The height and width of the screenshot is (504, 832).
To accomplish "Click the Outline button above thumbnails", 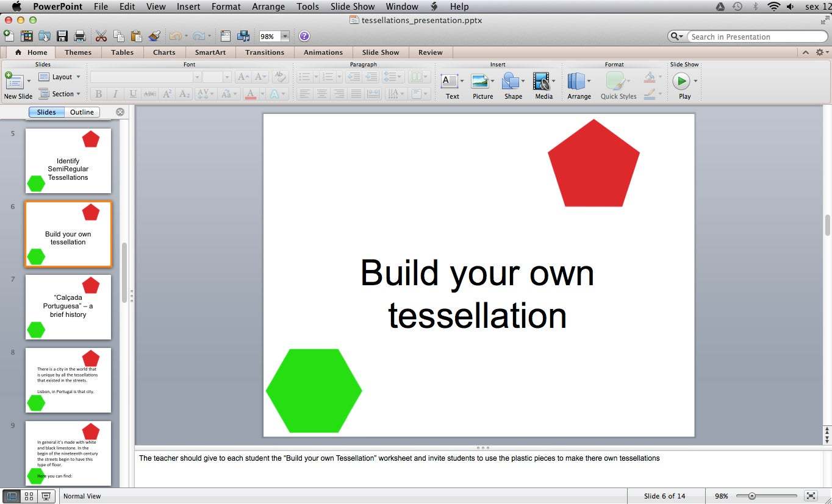I will coord(82,112).
